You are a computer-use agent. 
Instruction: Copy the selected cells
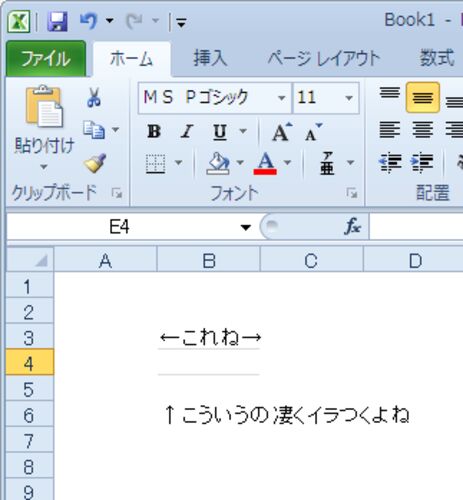(94, 130)
